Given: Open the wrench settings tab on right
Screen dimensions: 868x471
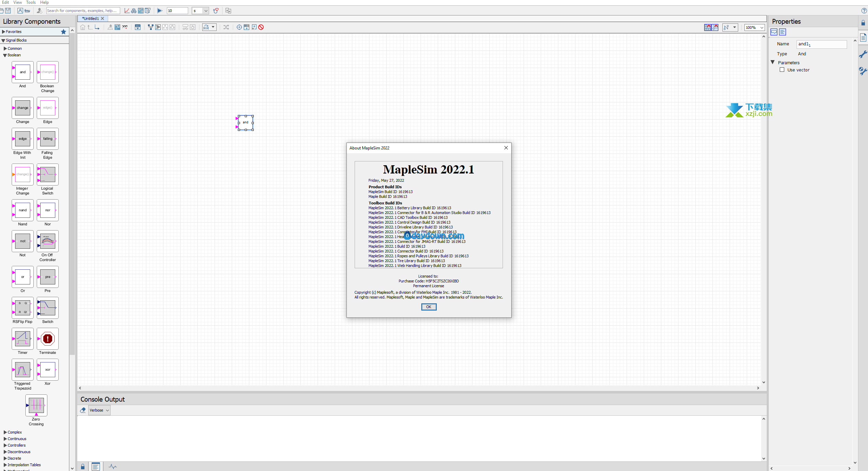Looking at the screenshot, I should tap(863, 54).
